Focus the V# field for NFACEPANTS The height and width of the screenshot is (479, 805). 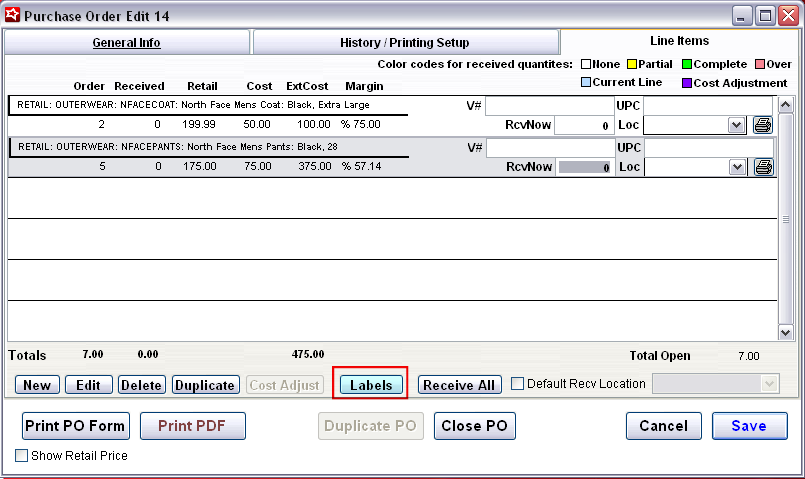pos(550,148)
